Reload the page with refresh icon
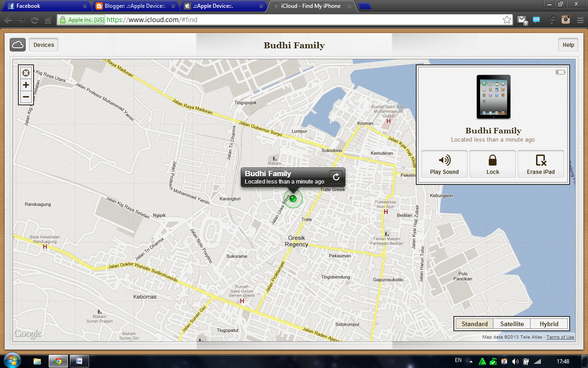Screen dimensions: 588x368 (34, 20)
